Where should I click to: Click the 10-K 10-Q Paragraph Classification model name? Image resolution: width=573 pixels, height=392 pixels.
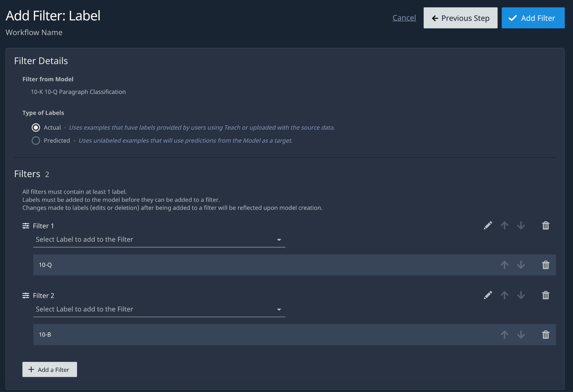click(x=78, y=92)
